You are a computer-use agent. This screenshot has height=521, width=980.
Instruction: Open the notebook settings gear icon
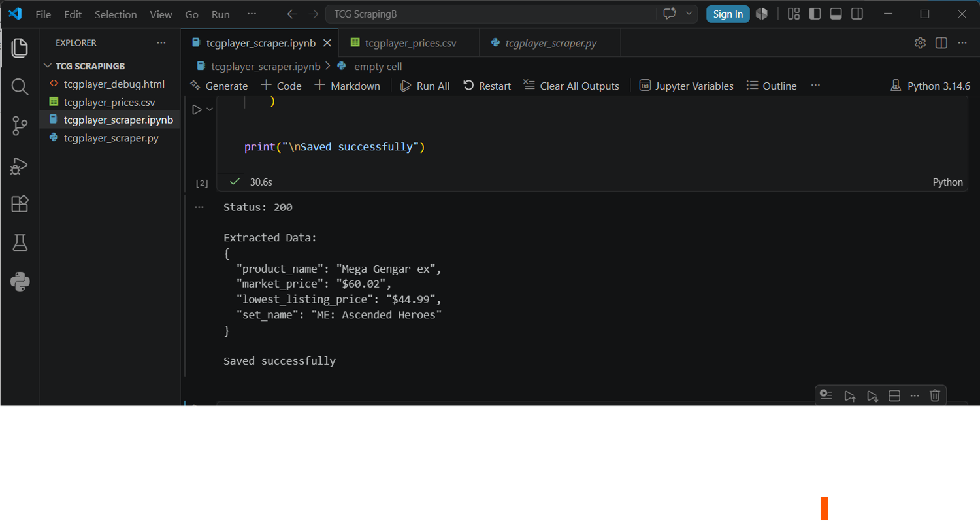(x=920, y=43)
